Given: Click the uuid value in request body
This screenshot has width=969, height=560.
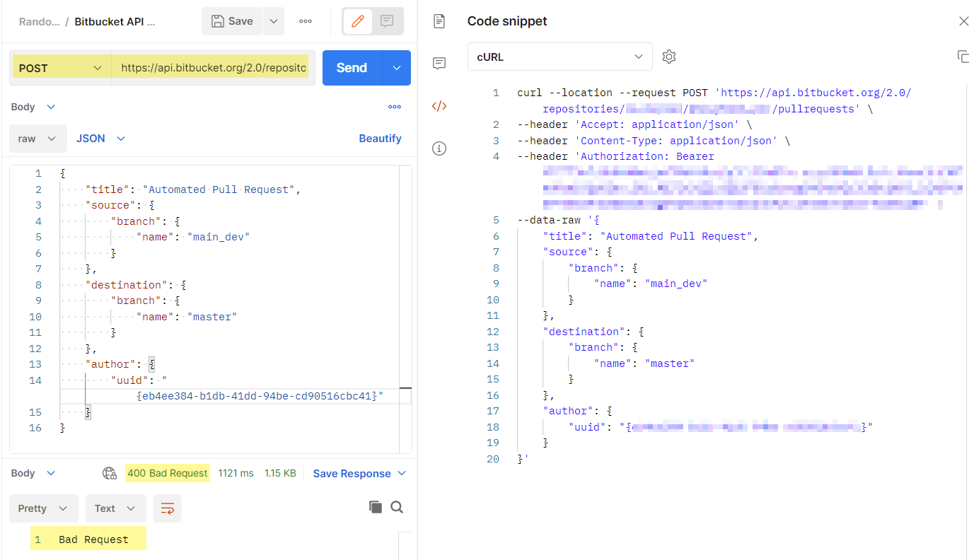Looking at the screenshot, I should pos(260,396).
